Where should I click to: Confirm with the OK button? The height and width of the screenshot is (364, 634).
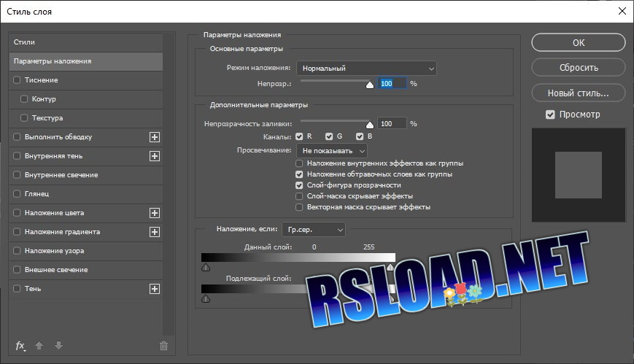tap(579, 42)
